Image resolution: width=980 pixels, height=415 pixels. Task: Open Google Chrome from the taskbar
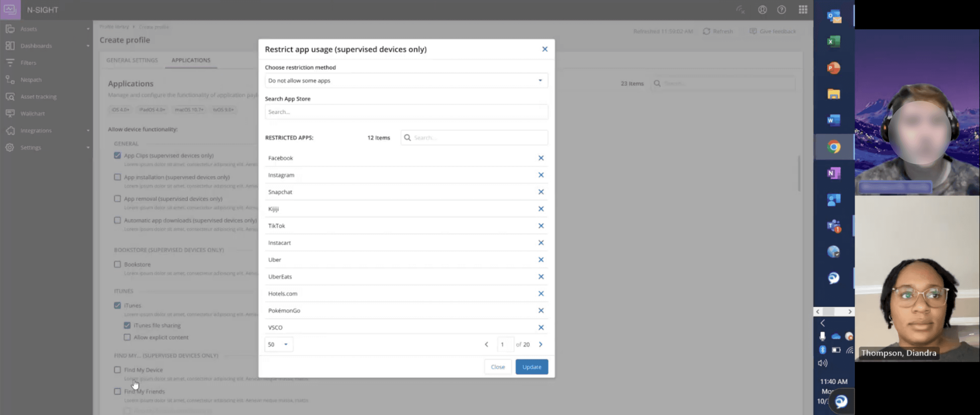coord(834,147)
